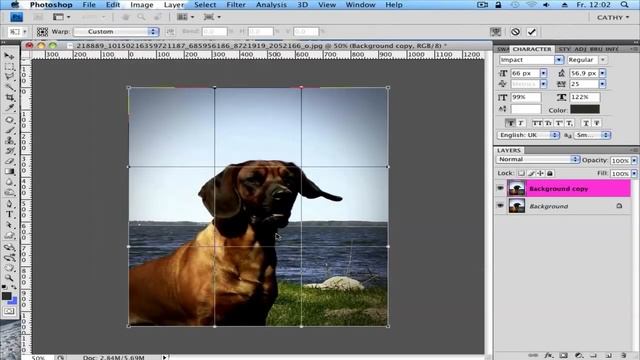Open the Normal blend mode dropdown

(x=538, y=159)
